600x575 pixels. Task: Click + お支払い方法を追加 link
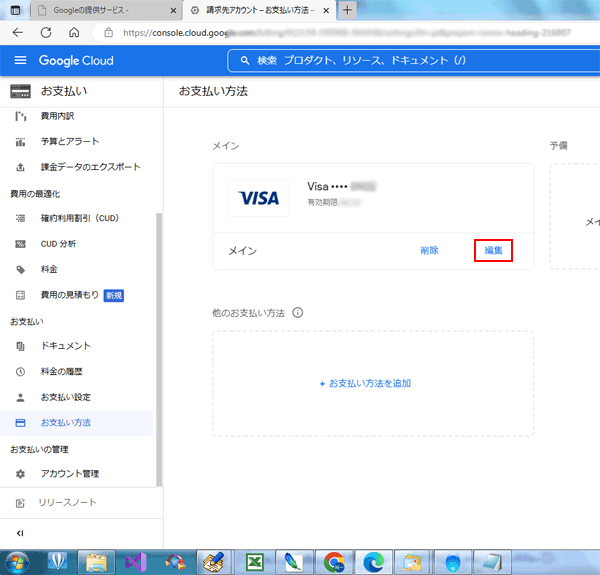tap(365, 383)
